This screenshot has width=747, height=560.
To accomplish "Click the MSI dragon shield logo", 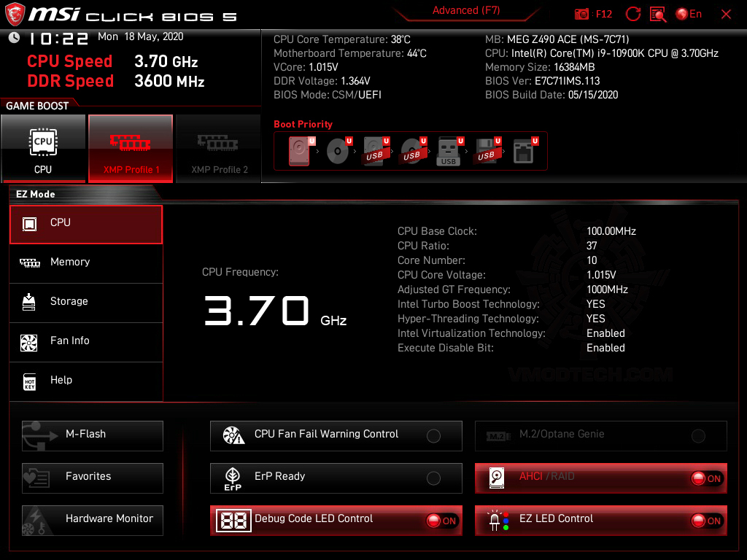I will point(14,13).
